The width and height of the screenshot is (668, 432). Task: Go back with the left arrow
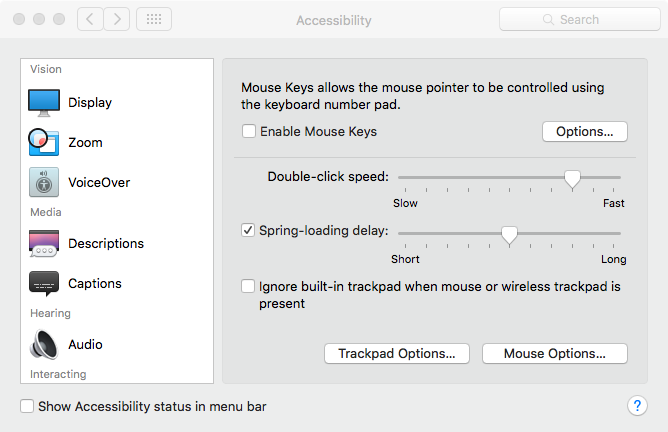point(90,19)
